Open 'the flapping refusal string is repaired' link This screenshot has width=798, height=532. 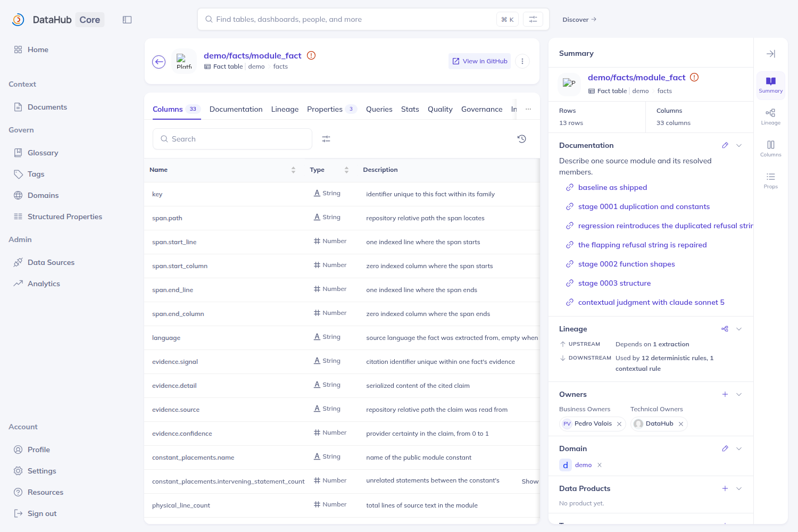[643, 245]
